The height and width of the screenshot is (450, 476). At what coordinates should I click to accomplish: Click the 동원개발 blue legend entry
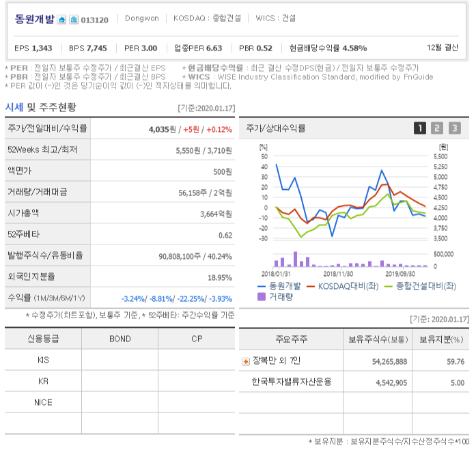[279, 286]
